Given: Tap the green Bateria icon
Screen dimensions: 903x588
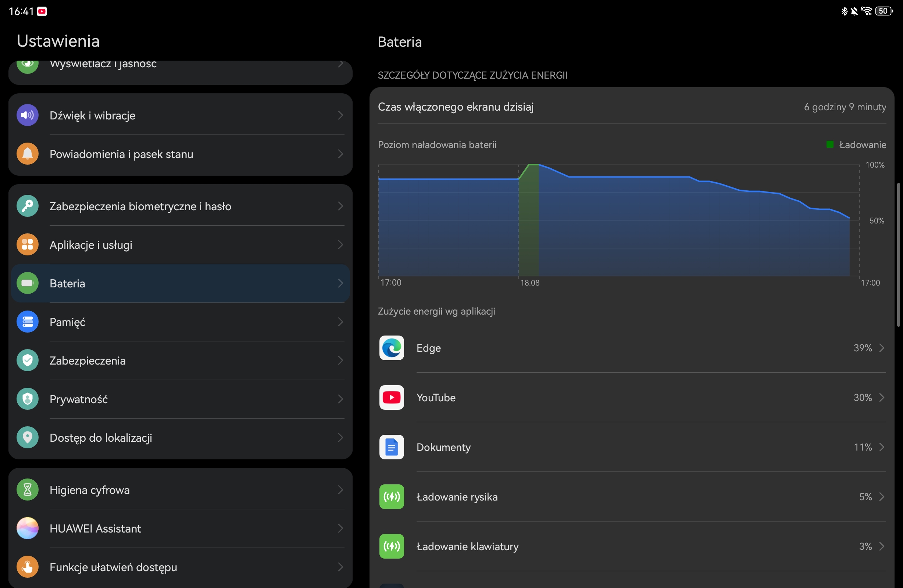Looking at the screenshot, I should (x=27, y=283).
